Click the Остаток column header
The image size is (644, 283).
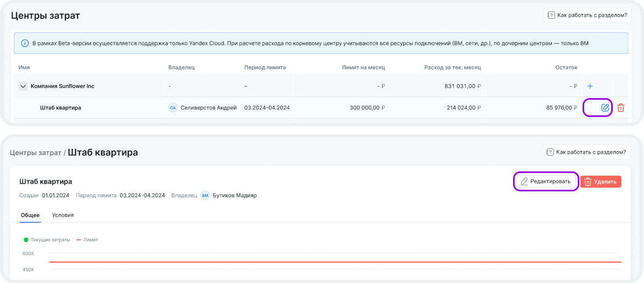[x=566, y=68]
